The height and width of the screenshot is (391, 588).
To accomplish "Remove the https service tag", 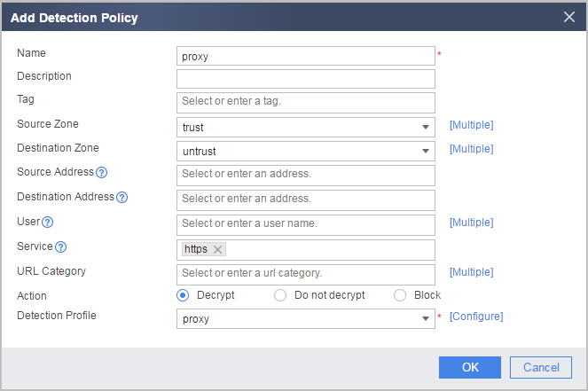I will point(217,249).
